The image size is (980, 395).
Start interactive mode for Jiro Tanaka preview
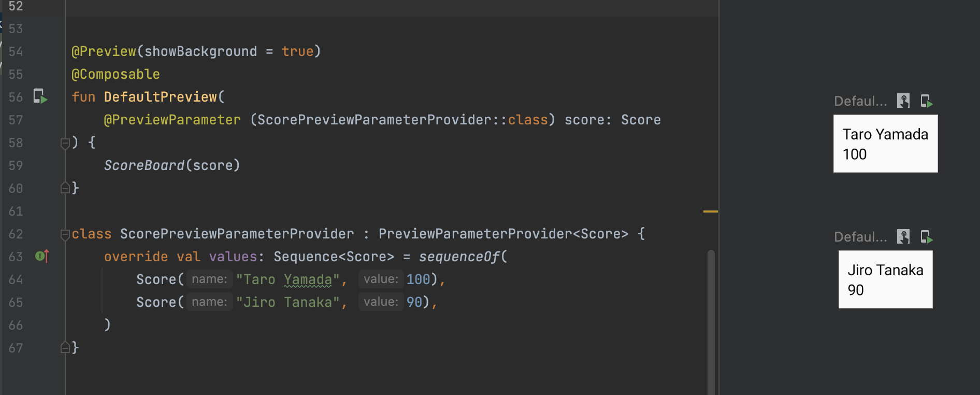(903, 236)
